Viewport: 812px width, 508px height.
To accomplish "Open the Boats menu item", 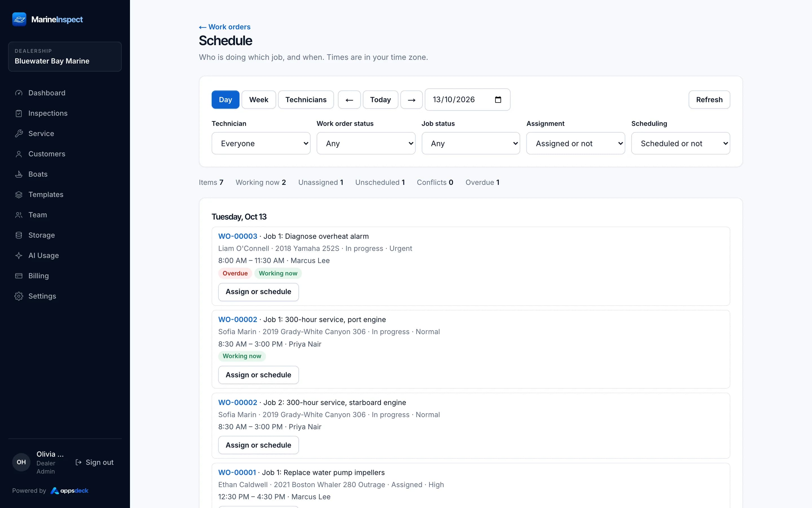I will (65, 174).
